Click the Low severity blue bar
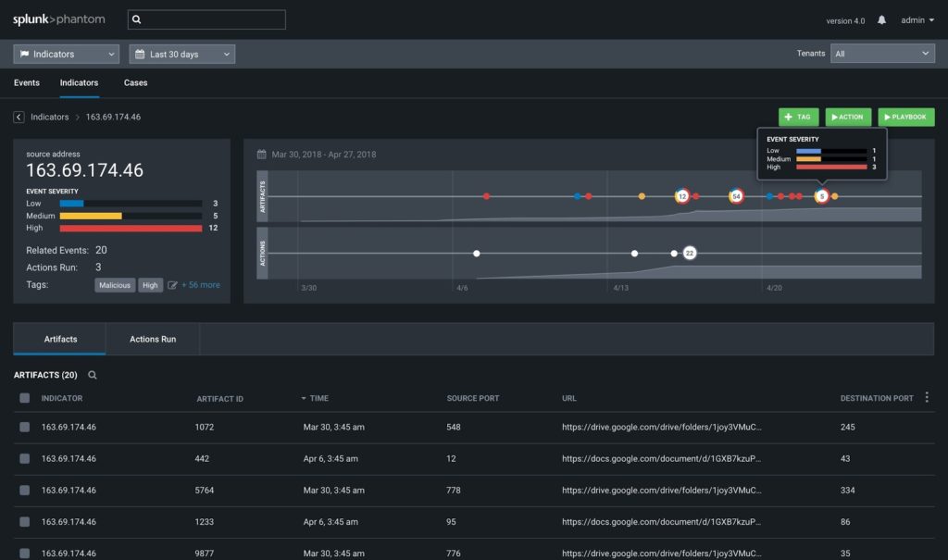This screenshot has height=560, width=948. click(71, 204)
